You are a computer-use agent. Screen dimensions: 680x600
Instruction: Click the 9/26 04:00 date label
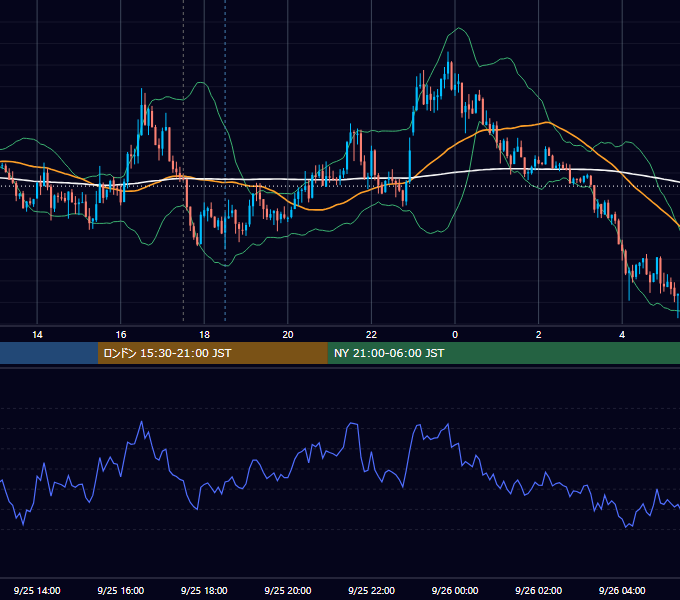(x=622, y=590)
